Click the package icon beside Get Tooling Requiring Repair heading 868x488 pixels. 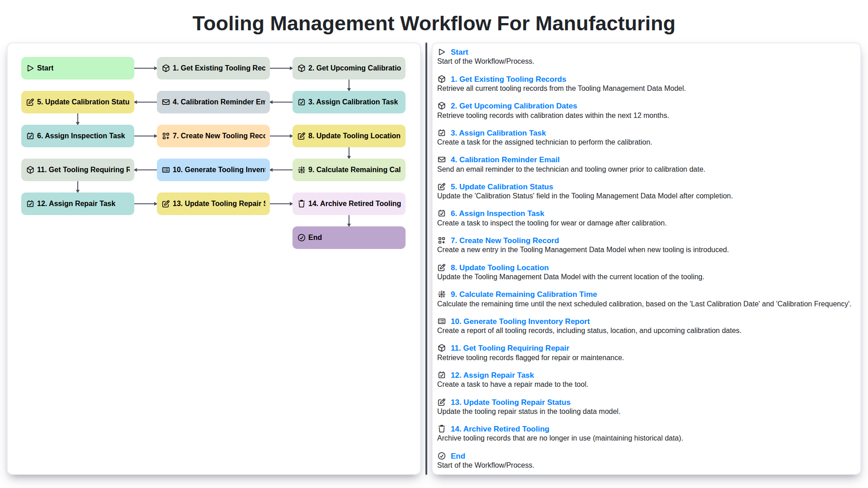click(x=442, y=348)
